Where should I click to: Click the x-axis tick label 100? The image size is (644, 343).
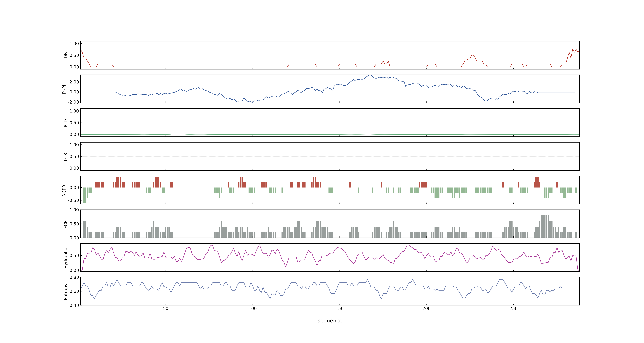point(253,309)
